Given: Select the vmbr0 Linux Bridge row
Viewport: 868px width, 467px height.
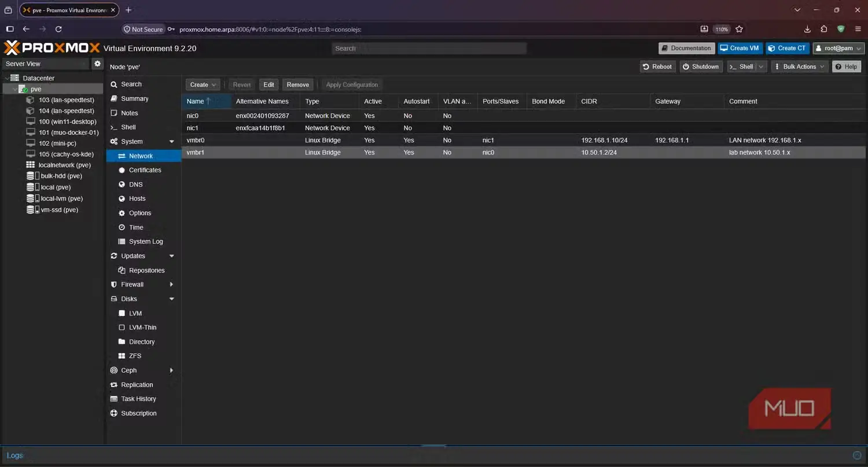Looking at the screenshot, I should click(x=524, y=140).
